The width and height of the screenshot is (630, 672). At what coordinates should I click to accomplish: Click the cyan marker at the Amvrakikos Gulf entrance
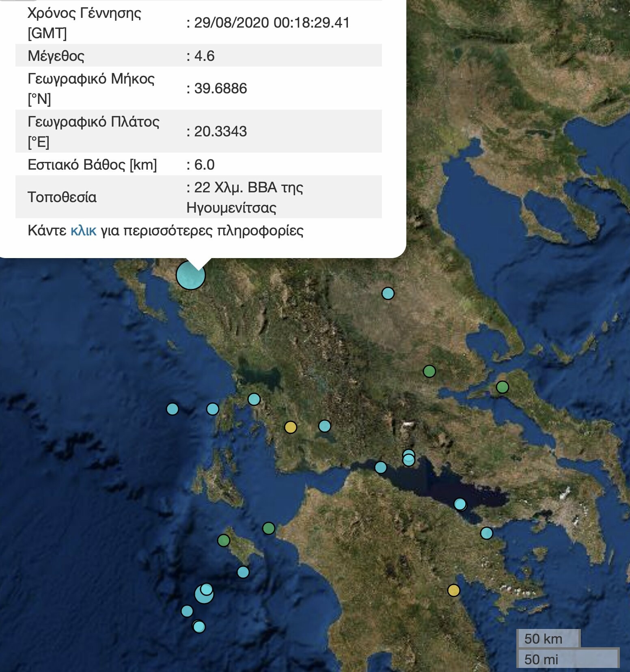click(254, 399)
